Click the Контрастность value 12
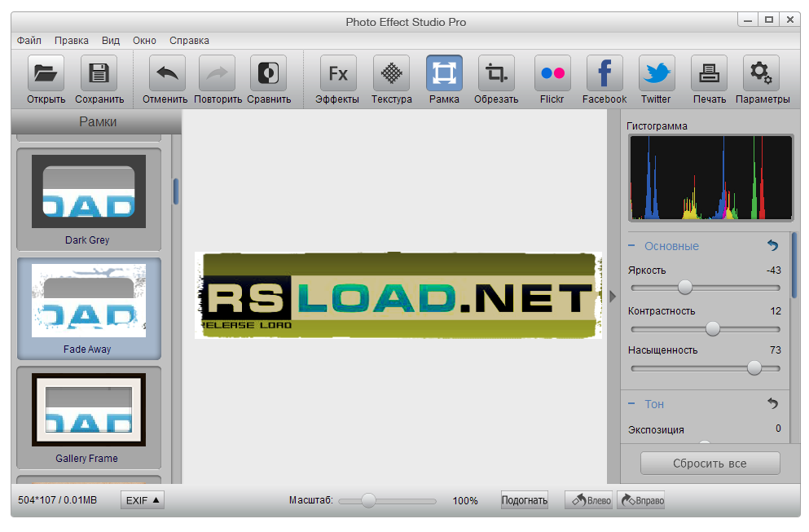This screenshot has width=809, height=532. (x=776, y=311)
